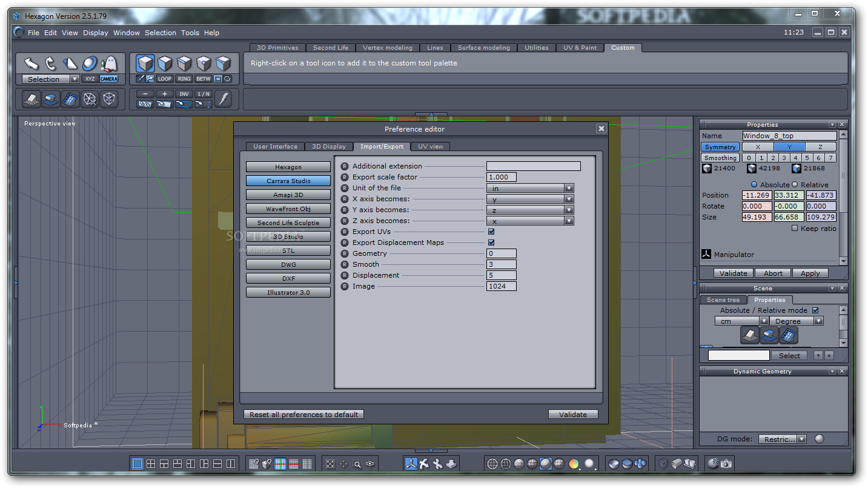This screenshot has height=488, width=868.
Task: Select the four-view layout icon
Action: 151,464
